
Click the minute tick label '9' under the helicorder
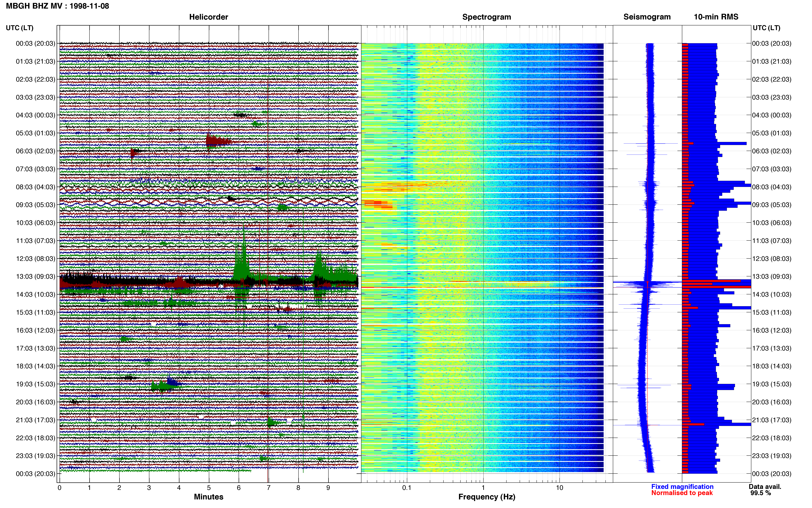click(x=328, y=487)
